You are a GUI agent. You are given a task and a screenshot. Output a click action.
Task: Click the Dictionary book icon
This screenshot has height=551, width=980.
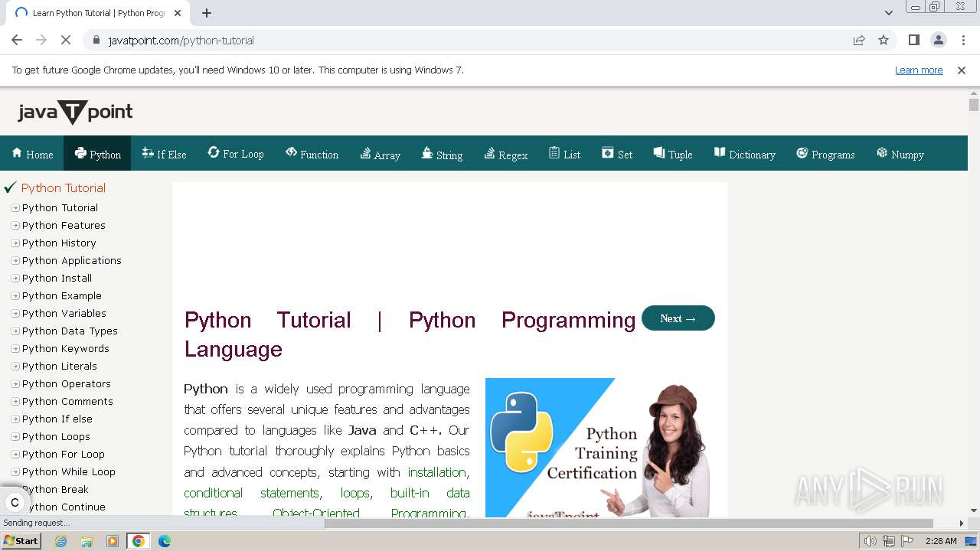click(x=720, y=152)
